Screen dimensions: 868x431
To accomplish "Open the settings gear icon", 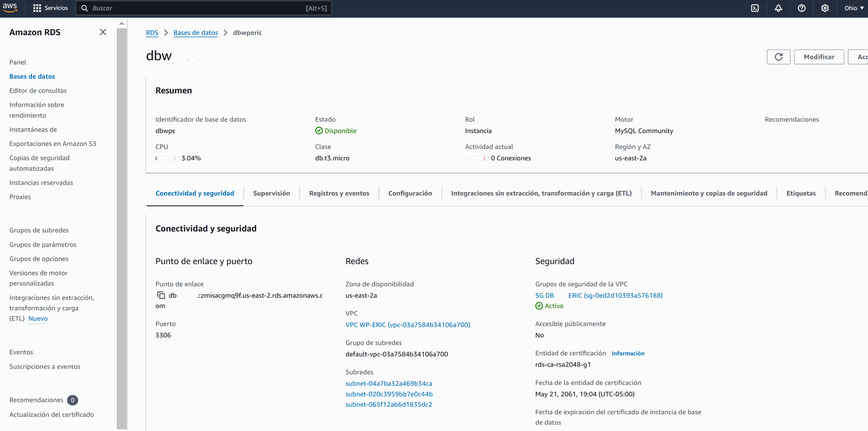I will pyautogui.click(x=825, y=8).
